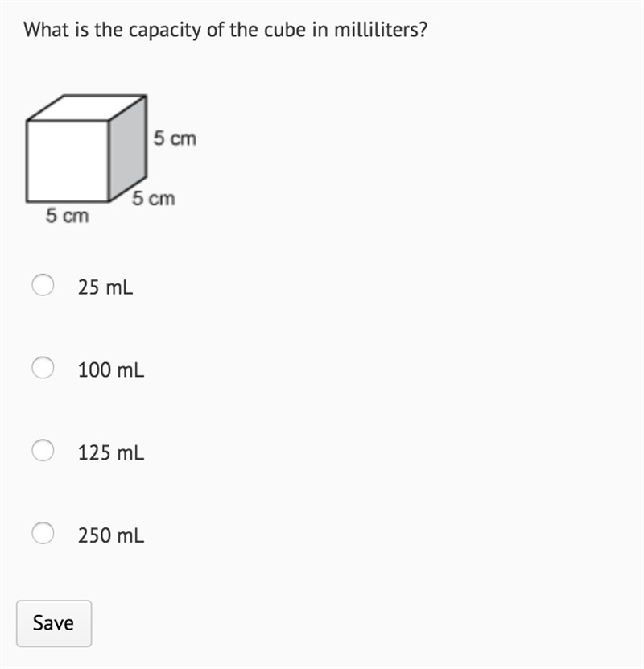644x669 pixels.
Task: Click the Save button
Action: pos(54,623)
